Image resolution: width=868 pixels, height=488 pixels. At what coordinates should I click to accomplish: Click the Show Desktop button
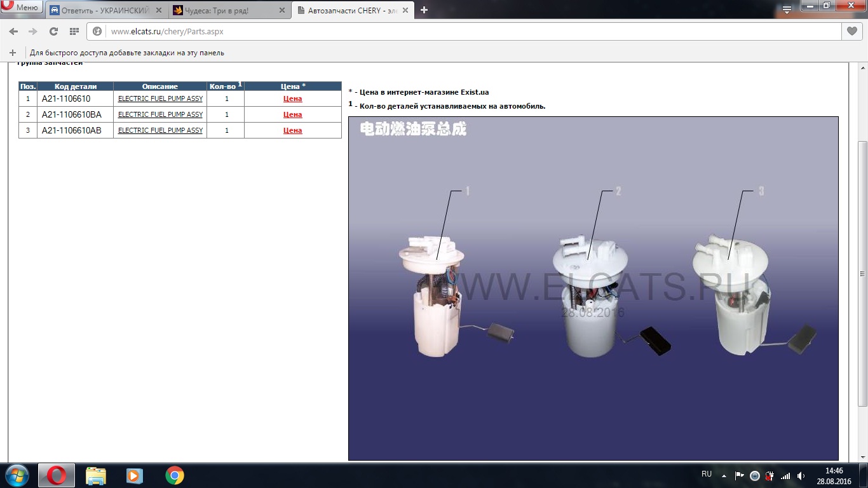pos(863,475)
